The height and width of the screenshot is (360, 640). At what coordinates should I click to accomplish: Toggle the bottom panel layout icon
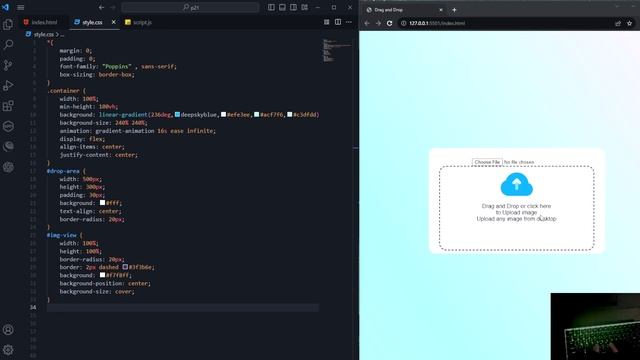point(282,7)
